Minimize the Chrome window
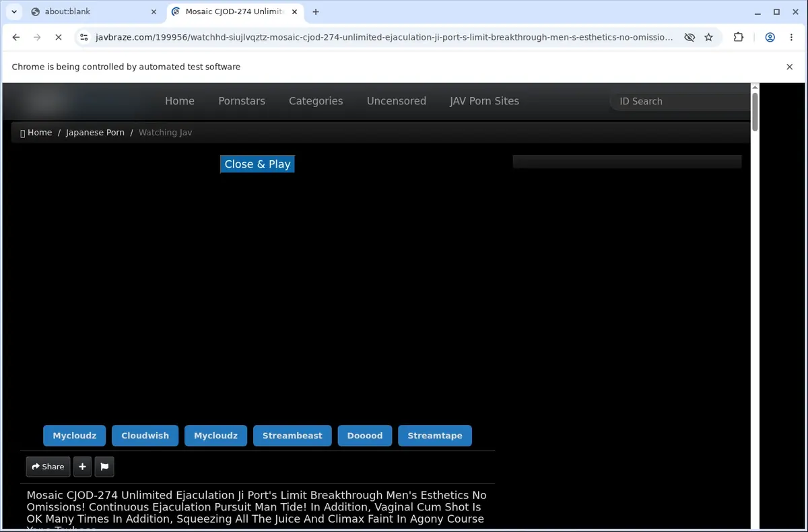The height and width of the screenshot is (532, 808). [x=758, y=11]
